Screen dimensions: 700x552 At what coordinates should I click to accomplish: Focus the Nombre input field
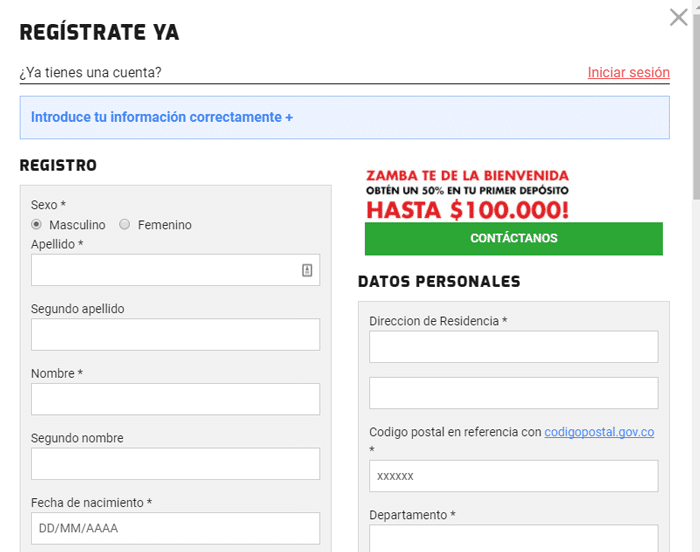175,399
